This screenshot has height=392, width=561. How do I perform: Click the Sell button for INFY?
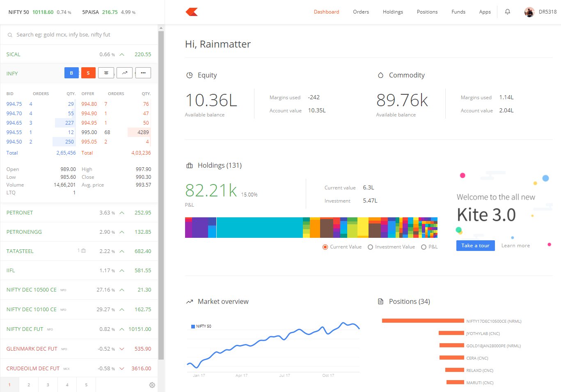click(88, 73)
